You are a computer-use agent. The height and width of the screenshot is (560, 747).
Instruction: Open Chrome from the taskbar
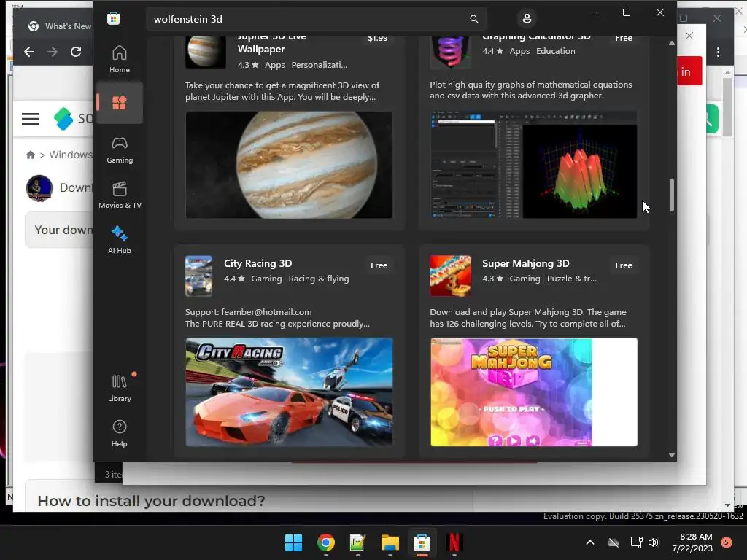326,542
